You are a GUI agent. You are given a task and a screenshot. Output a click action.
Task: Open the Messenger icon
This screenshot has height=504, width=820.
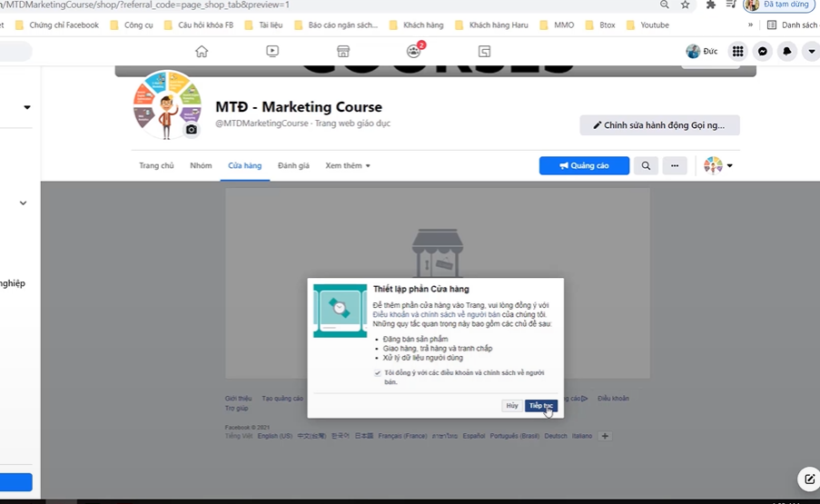click(x=763, y=51)
